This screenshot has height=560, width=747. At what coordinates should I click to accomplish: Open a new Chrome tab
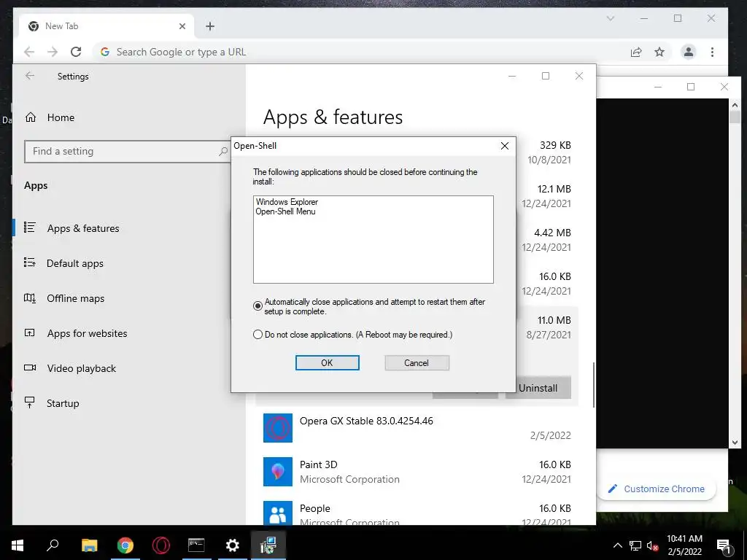210,26
